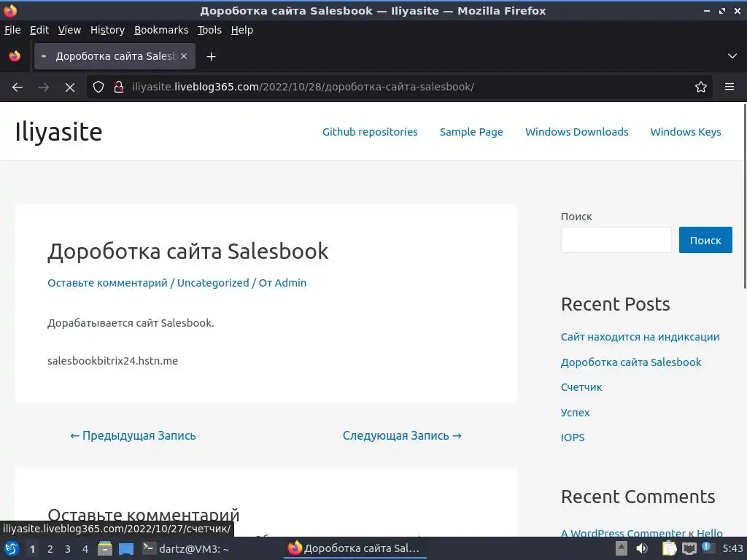747x560 pixels.
Task: Open the Uncategorized category link
Action: tap(213, 283)
